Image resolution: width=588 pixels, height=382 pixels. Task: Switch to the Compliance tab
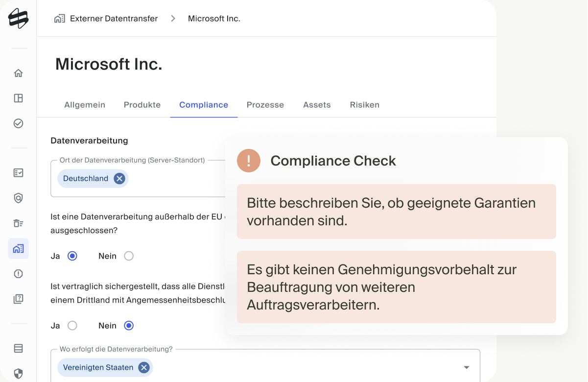204,105
